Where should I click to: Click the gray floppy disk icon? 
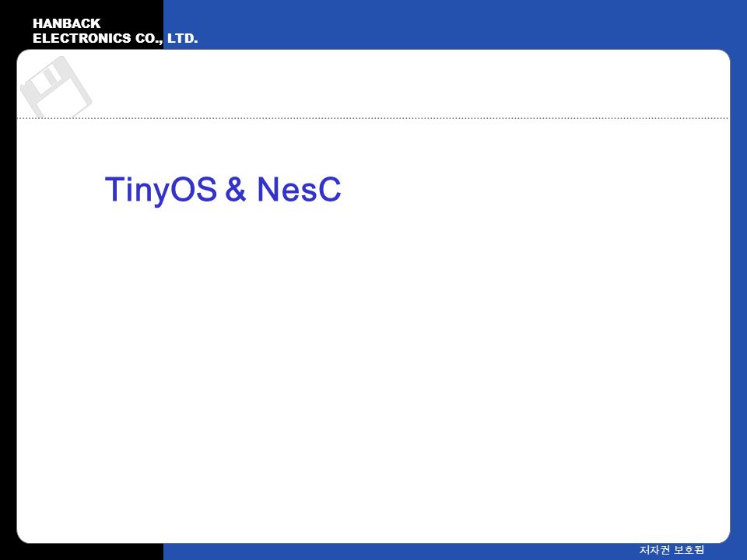coord(56,87)
